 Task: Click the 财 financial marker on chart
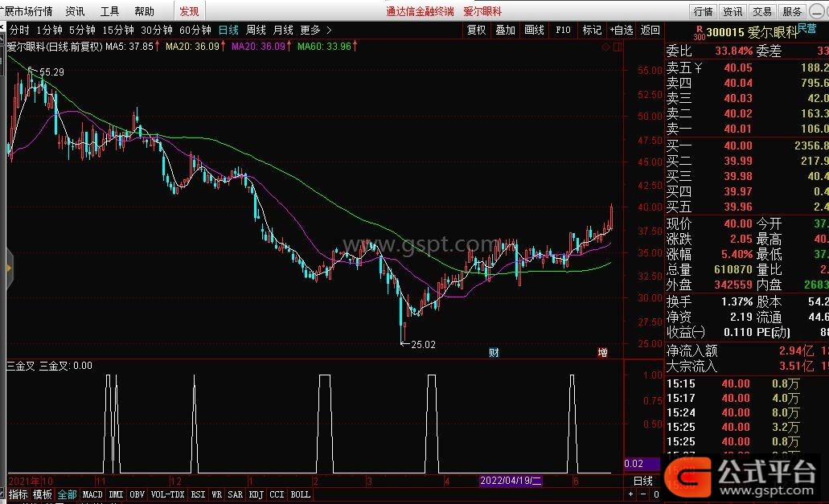coord(494,352)
